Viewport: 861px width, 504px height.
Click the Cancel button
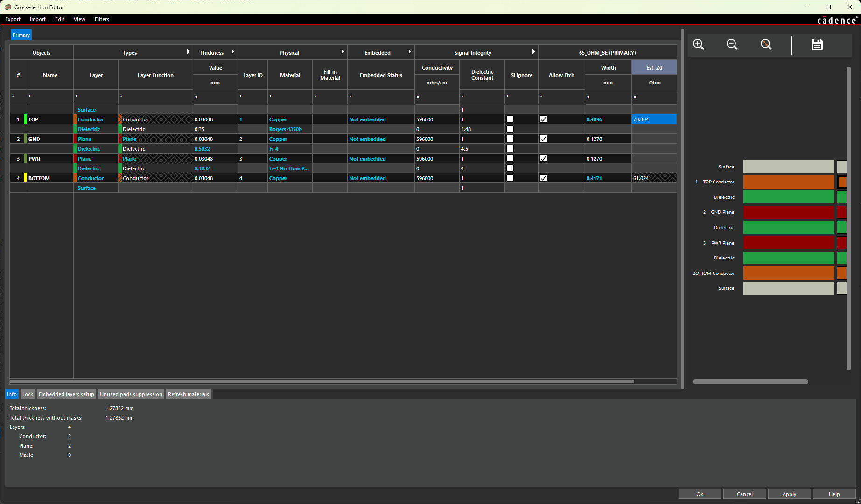point(744,494)
